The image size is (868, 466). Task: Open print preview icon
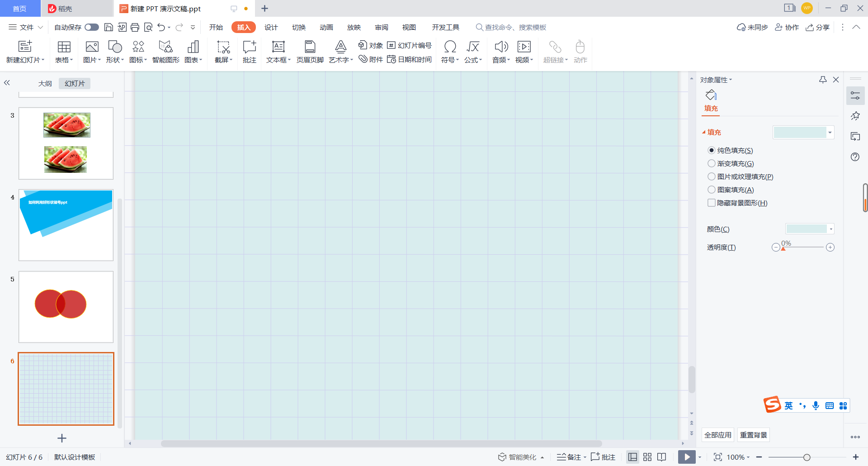[148, 27]
